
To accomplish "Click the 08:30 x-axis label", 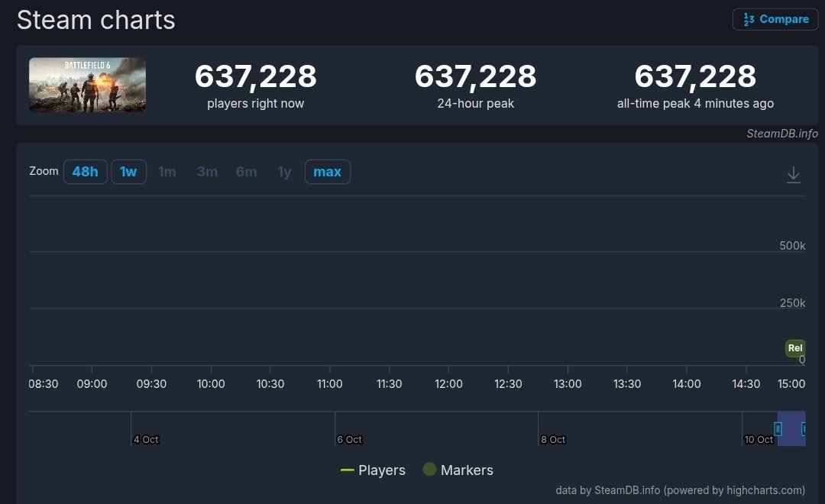I will pyautogui.click(x=43, y=384).
